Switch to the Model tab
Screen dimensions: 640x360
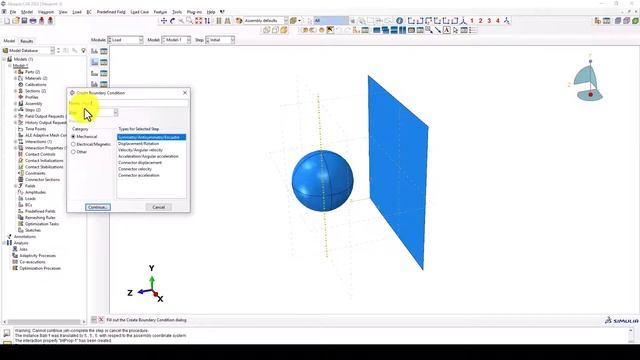click(9, 41)
